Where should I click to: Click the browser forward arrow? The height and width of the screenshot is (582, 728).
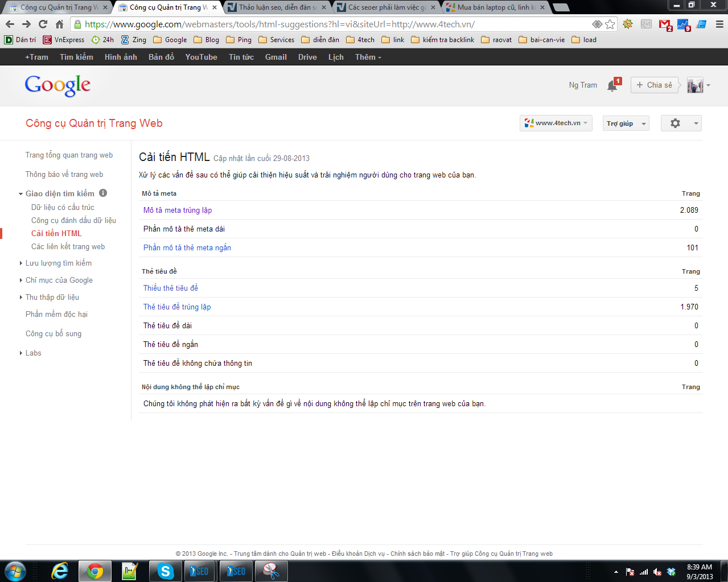coord(26,24)
